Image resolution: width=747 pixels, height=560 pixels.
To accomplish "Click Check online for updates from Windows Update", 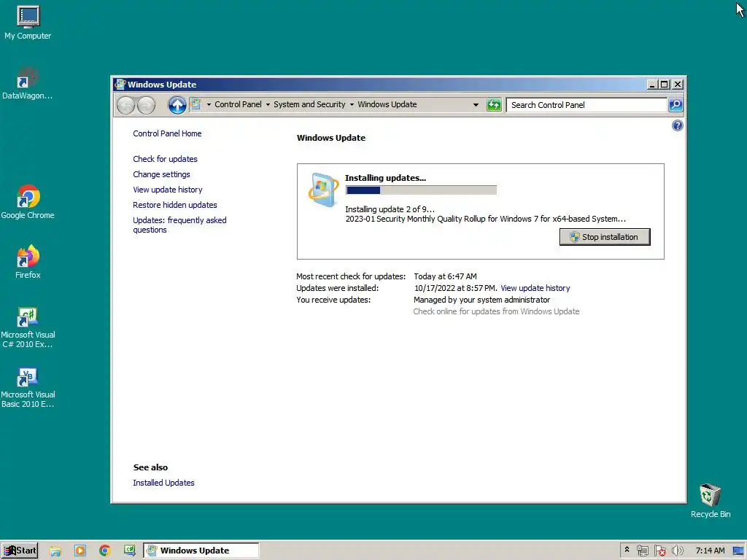I will click(x=496, y=311).
